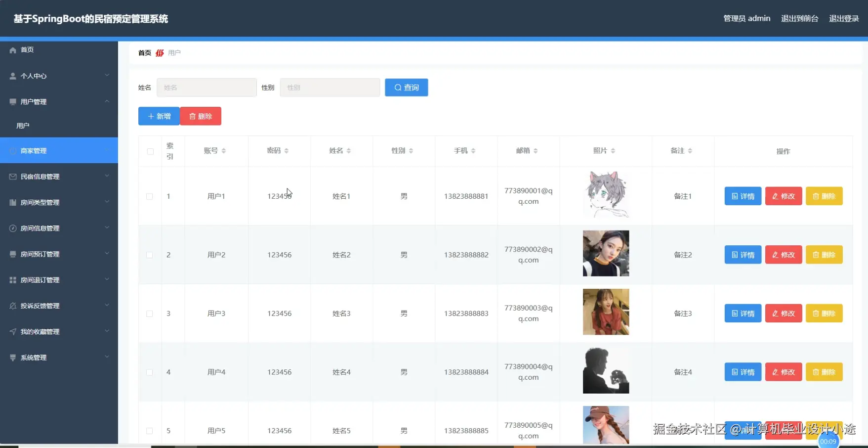This screenshot has height=448, width=868.
Task: Focus the 性别 search input field
Action: click(330, 88)
